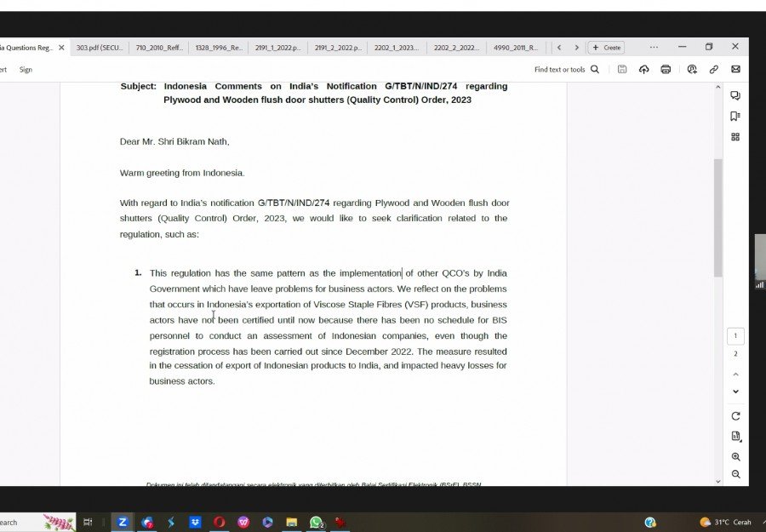The image size is (766, 532).
Task: Close the Questions Reg document tab
Action: [61, 48]
